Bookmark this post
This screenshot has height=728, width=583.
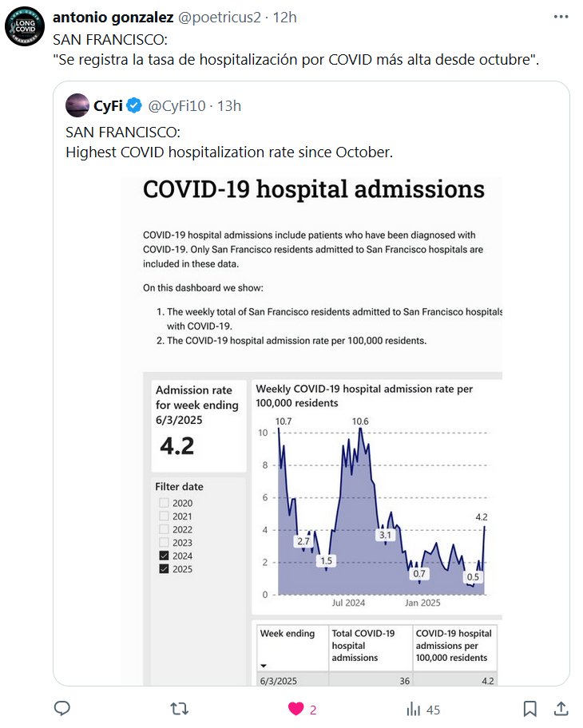pos(529,709)
